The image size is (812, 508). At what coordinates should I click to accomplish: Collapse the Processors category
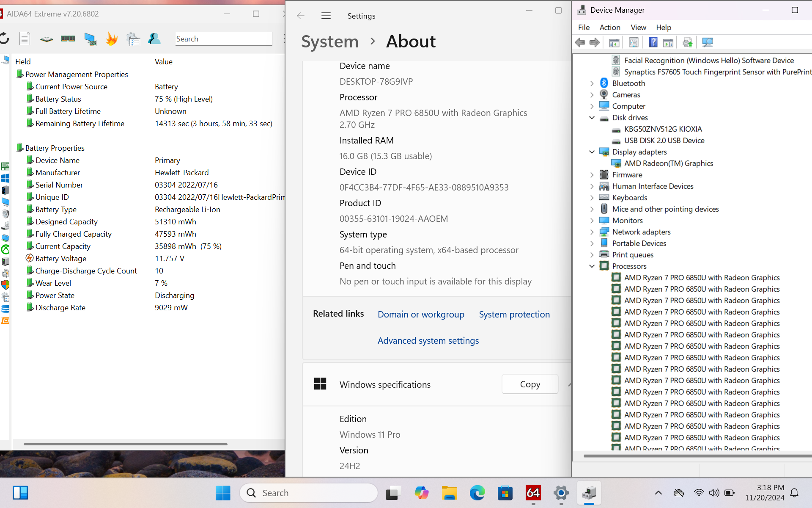pyautogui.click(x=592, y=266)
